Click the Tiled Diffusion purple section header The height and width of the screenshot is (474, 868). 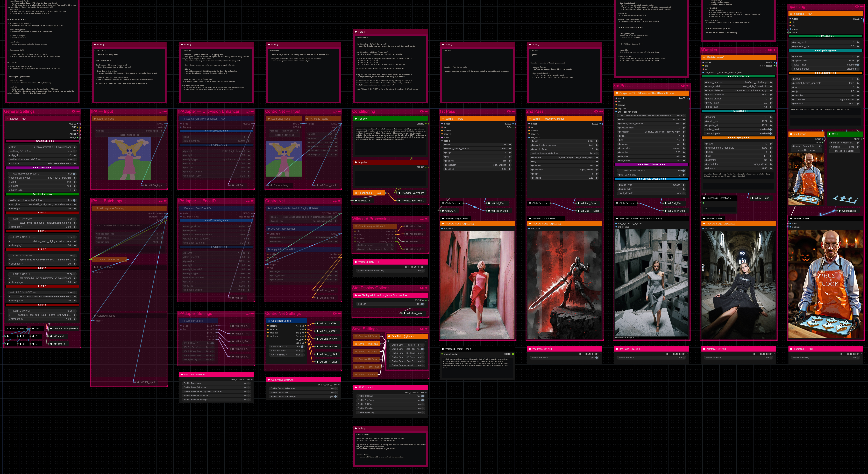pos(651,165)
